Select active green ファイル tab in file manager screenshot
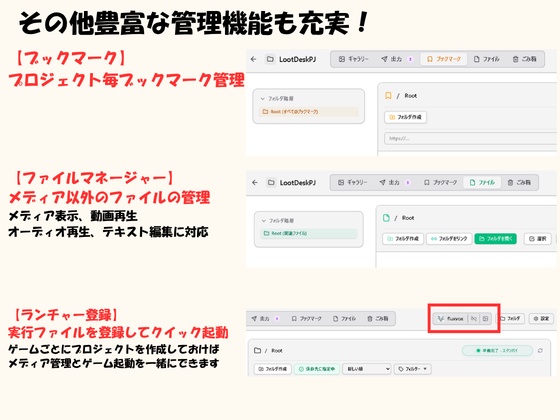The image size is (560, 420). tap(482, 182)
